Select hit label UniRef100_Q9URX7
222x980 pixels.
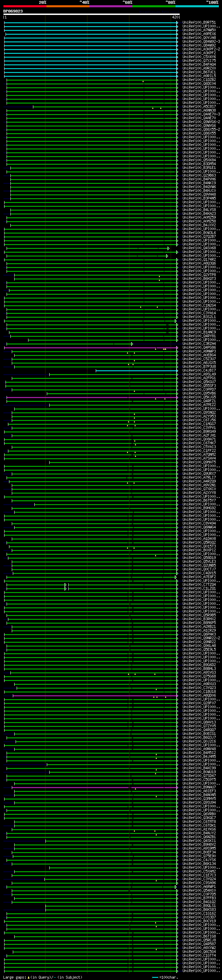[x=199, y=474]
